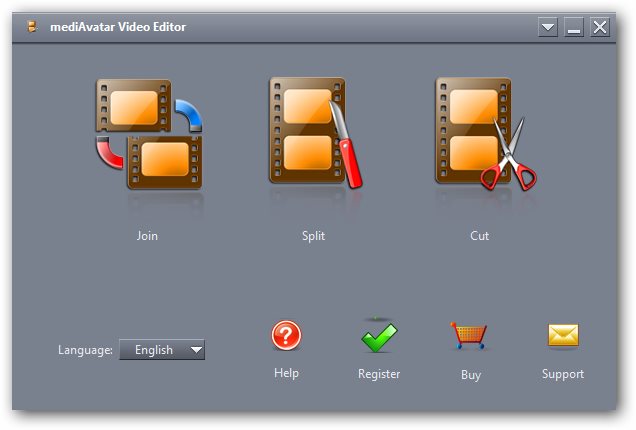Click the Join label
Screen dimensions: 636x430
point(147,236)
